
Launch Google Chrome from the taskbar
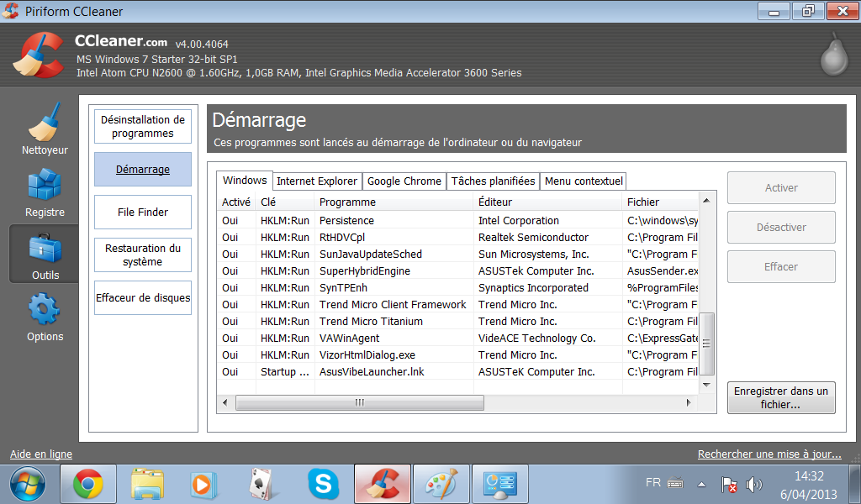(x=87, y=484)
